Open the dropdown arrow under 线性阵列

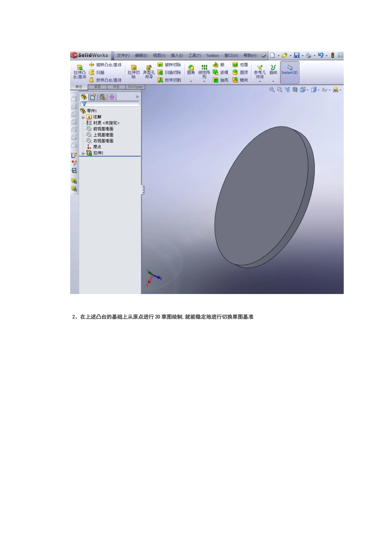pos(204,81)
